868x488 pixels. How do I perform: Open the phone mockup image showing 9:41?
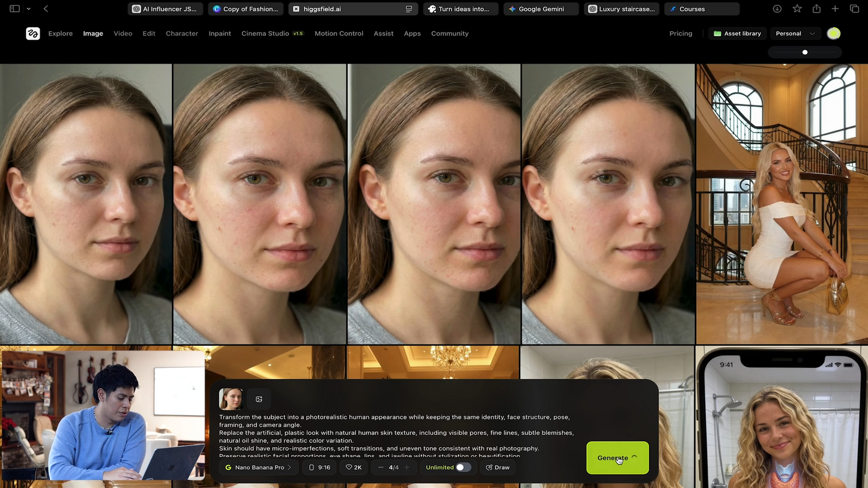pos(782,417)
